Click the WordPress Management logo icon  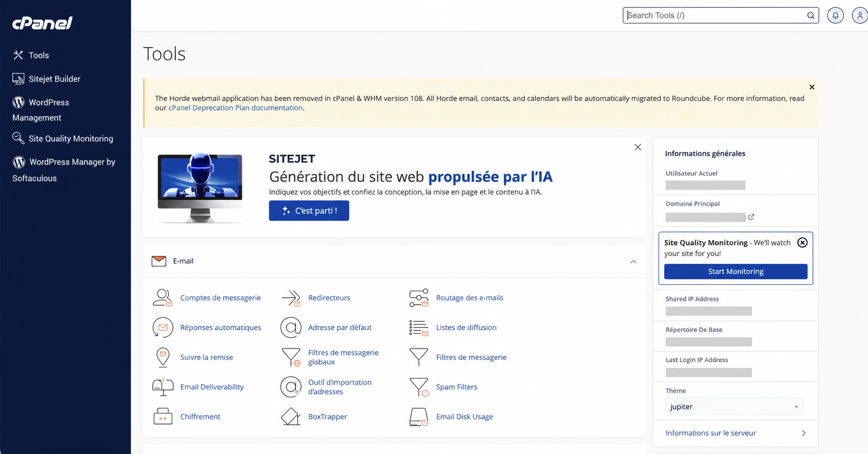pos(19,102)
